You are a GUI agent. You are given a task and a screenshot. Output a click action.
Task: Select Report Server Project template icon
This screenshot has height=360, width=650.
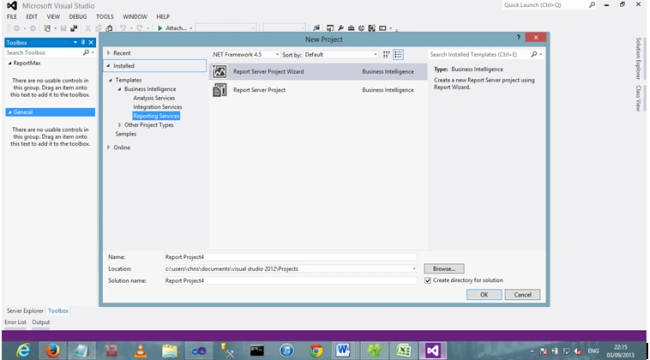pyautogui.click(x=220, y=90)
